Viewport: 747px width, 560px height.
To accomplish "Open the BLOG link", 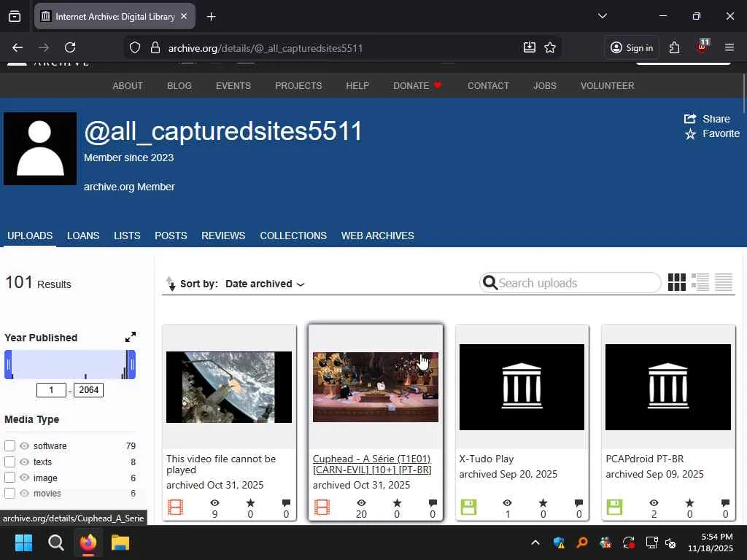I will pyautogui.click(x=179, y=86).
